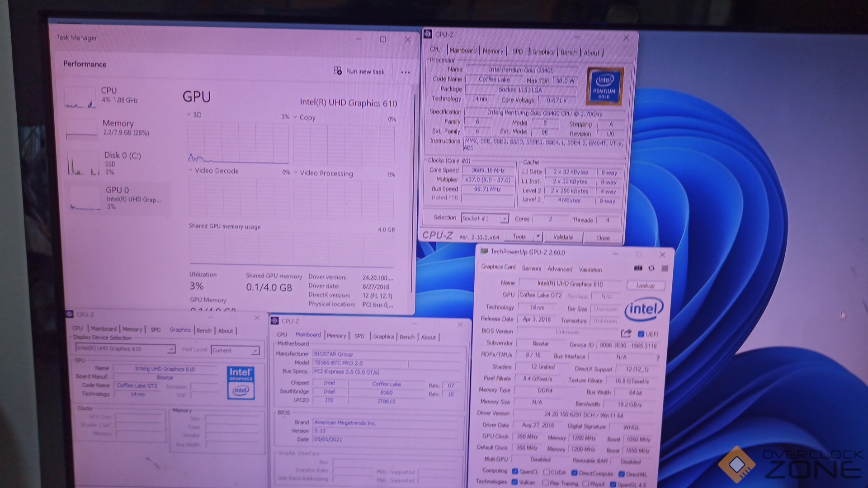Toggle the UEFI checkbox in GPU-Z
The height and width of the screenshot is (488, 868).
point(641,334)
